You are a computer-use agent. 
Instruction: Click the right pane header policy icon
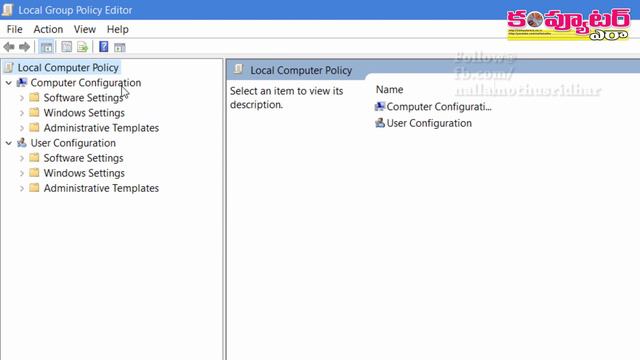click(x=238, y=69)
